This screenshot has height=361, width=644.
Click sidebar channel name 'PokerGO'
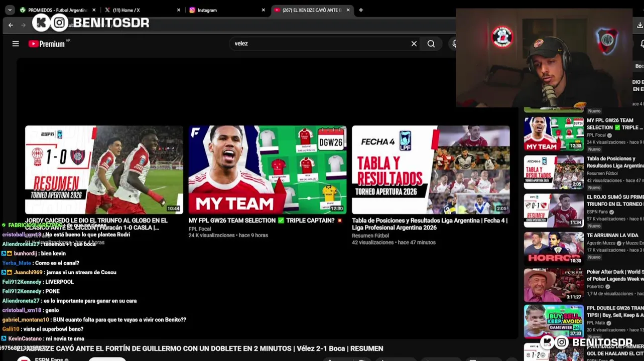coord(596,287)
